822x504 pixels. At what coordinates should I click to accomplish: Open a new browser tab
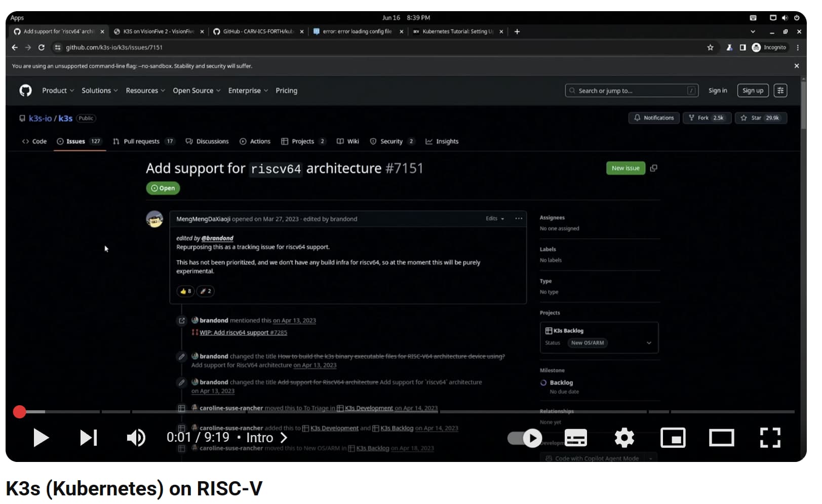[517, 31]
